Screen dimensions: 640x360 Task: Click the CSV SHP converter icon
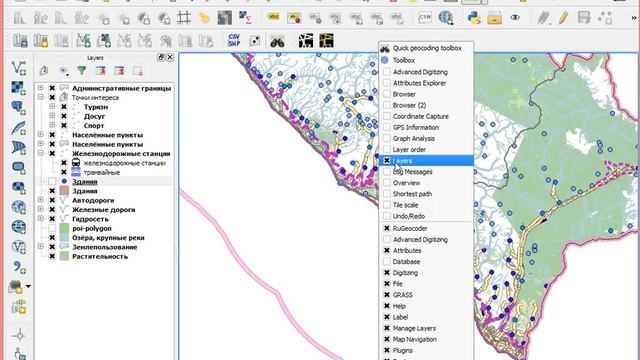pos(234,40)
